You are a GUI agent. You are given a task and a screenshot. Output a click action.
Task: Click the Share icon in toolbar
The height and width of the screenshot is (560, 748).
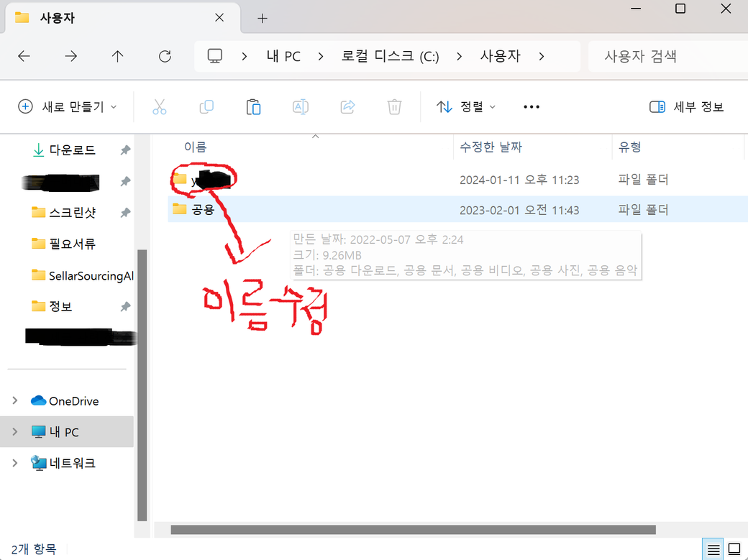pyautogui.click(x=347, y=107)
